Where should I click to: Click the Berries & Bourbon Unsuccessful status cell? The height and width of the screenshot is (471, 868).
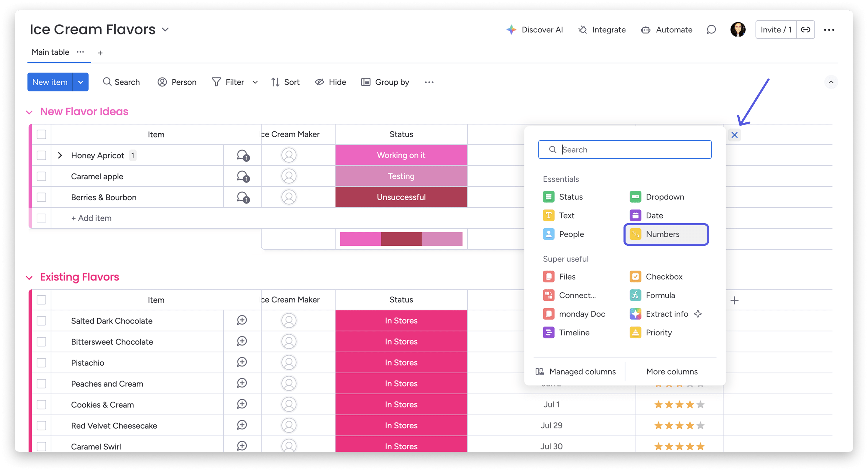click(401, 197)
